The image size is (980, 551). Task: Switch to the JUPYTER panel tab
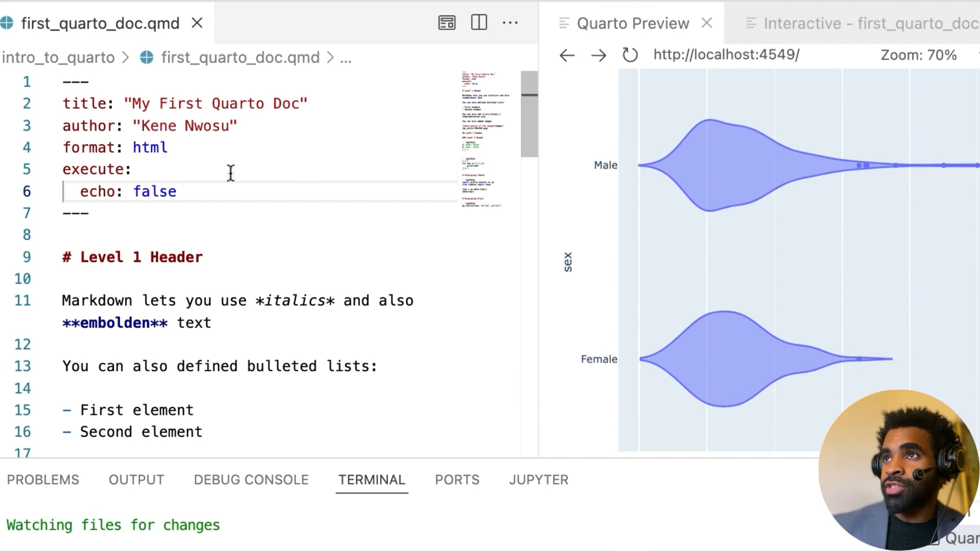click(538, 480)
